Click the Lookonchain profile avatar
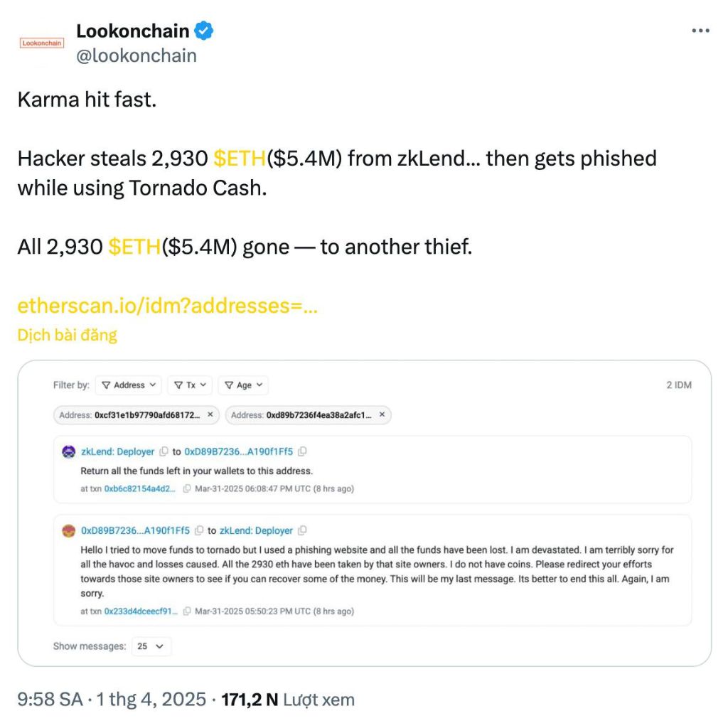 point(41,43)
